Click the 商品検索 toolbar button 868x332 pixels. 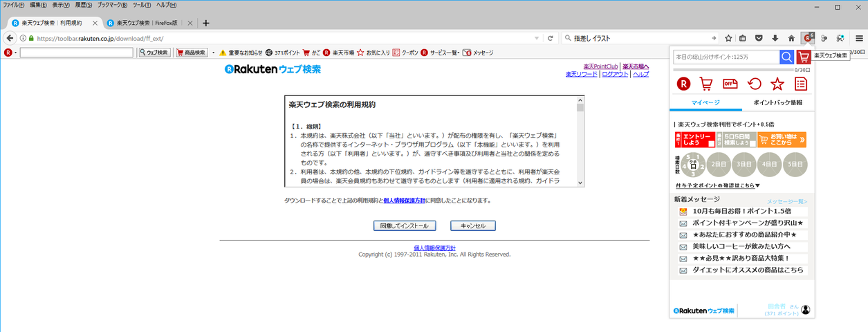191,53
